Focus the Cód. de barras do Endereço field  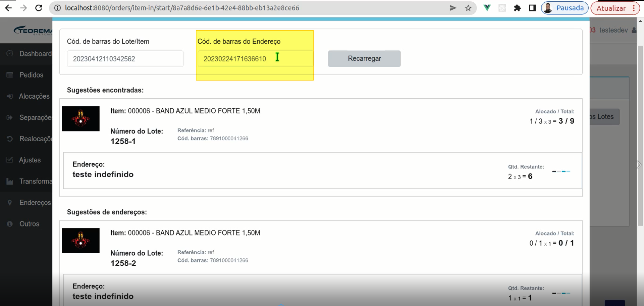[x=255, y=59]
